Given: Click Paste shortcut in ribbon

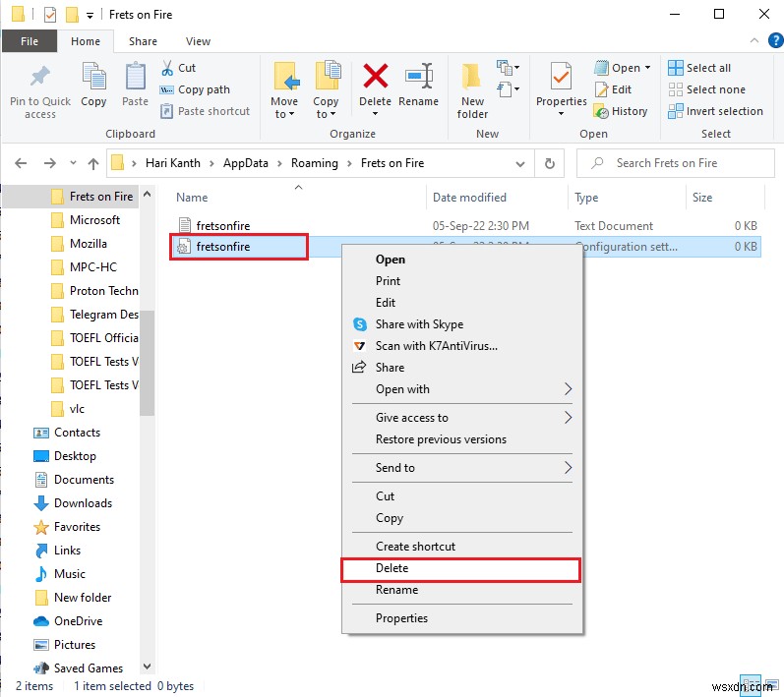Looking at the screenshot, I should [x=205, y=111].
